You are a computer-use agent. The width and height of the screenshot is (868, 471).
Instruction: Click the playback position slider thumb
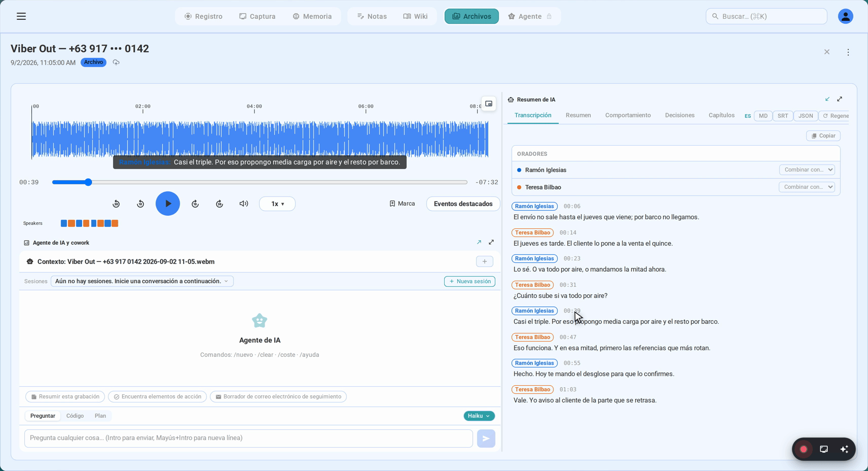[88, 182]
